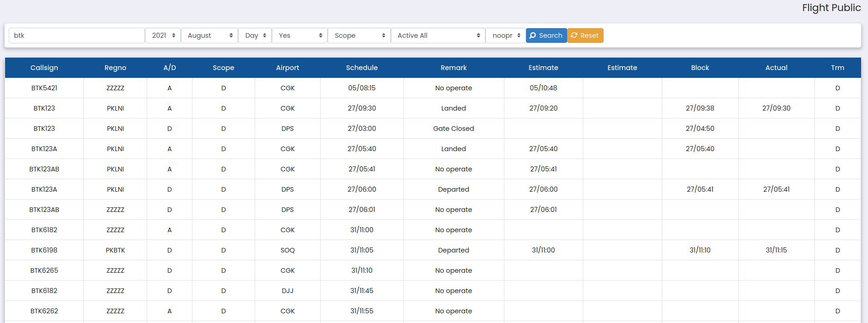Expand the noopr dropdown
Screen dimensions: 868x323
505,35
